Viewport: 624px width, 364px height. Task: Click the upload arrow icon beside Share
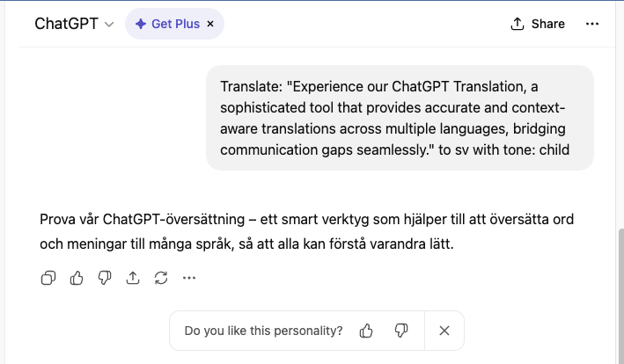click(518, 24)
